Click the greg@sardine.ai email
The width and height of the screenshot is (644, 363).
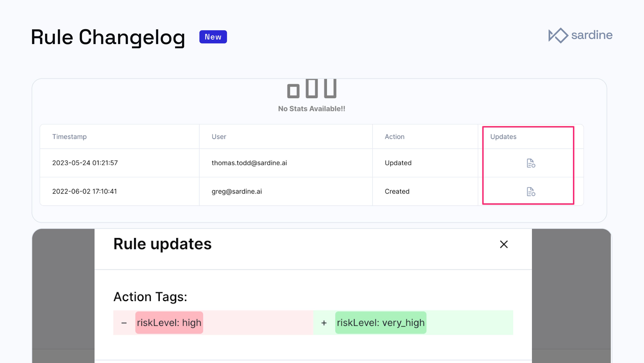(237, 191)
